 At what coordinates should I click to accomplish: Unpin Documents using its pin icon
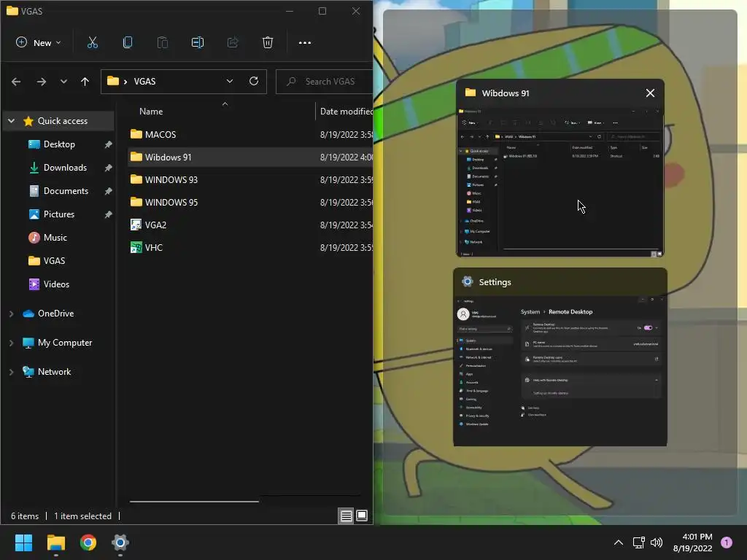click(108, 191)
